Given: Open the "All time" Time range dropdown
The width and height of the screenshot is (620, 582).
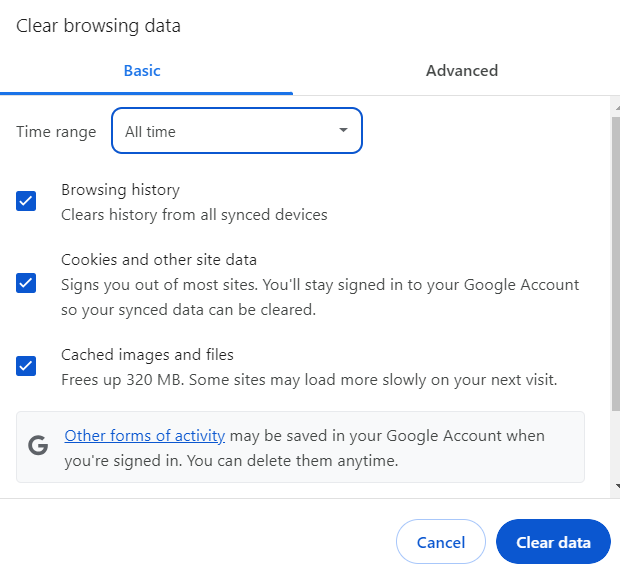Looking at the screenshot, I should click(x=237, y=130).
